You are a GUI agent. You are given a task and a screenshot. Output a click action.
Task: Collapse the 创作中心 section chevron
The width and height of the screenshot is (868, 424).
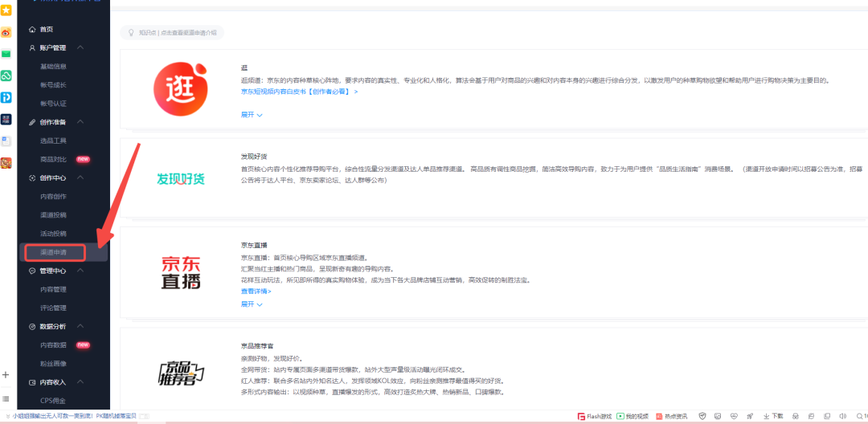tap(80, 177)
